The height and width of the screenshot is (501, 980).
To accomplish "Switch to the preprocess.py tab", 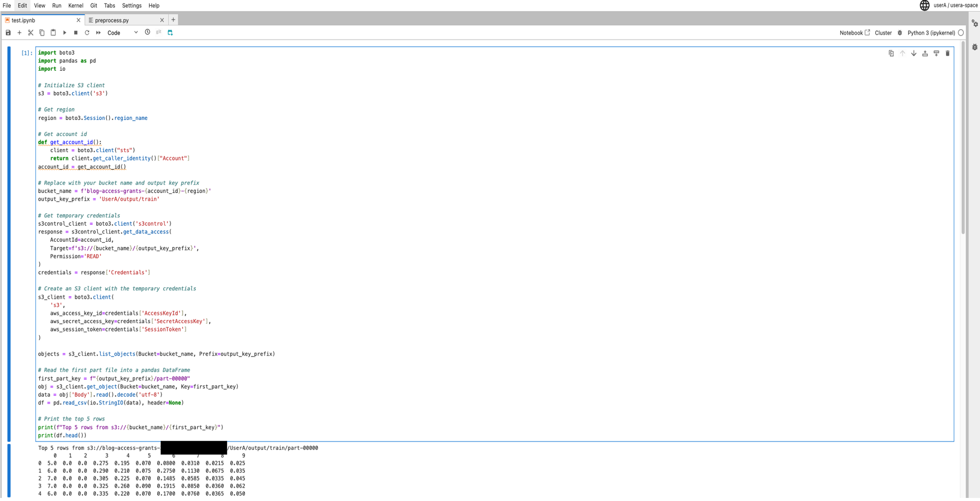I will tap(112, 20).
